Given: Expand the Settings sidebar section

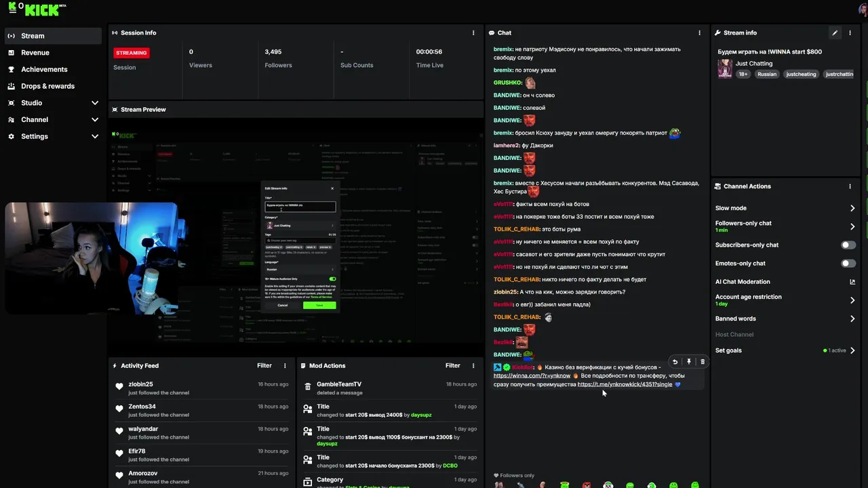Looking at the screenshot, I should point(95,136).
